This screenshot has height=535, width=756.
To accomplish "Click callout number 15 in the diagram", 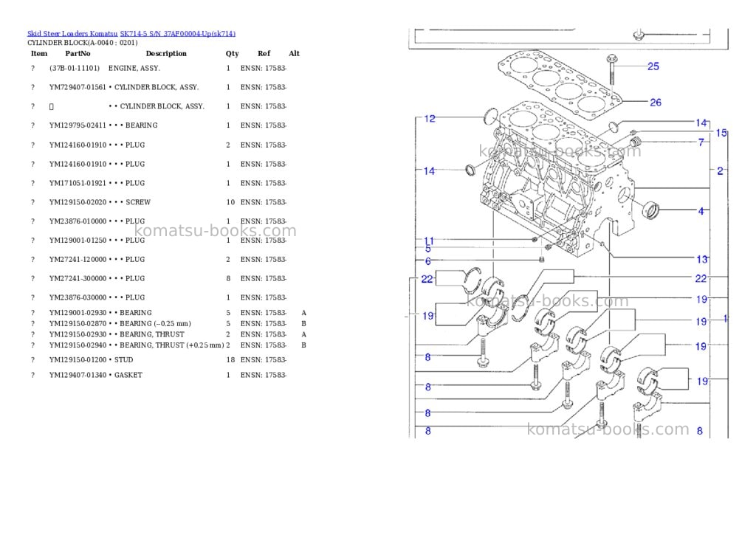I will coord(721,133).
